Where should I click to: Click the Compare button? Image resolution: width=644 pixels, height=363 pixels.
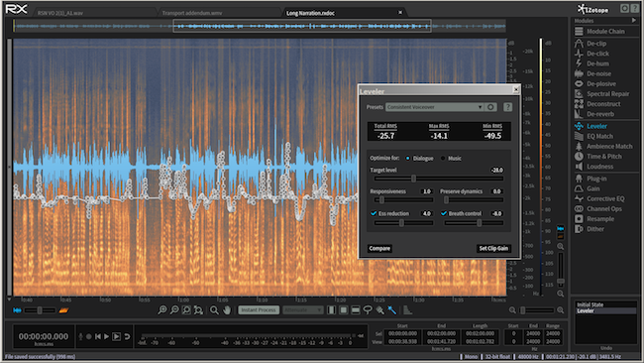379,248
